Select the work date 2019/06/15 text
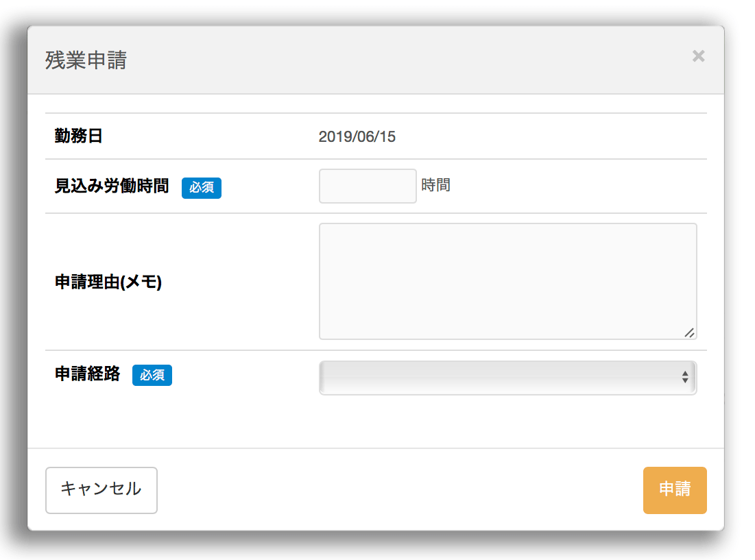 [x=357, y=136]
